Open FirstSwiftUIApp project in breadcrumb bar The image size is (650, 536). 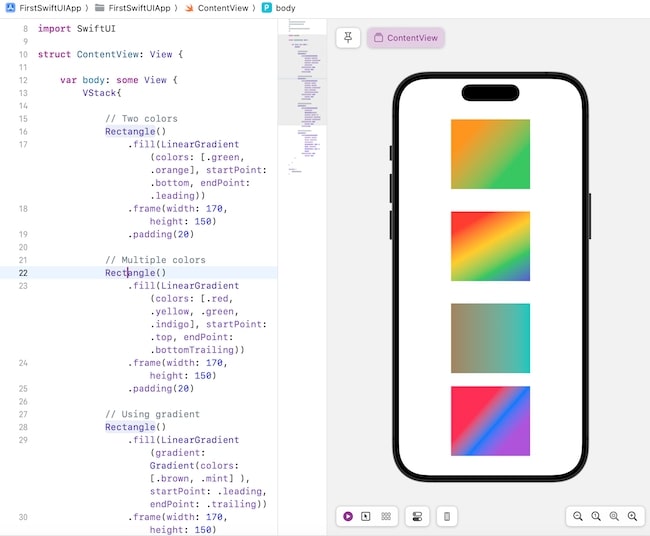[x=50, y=8]
